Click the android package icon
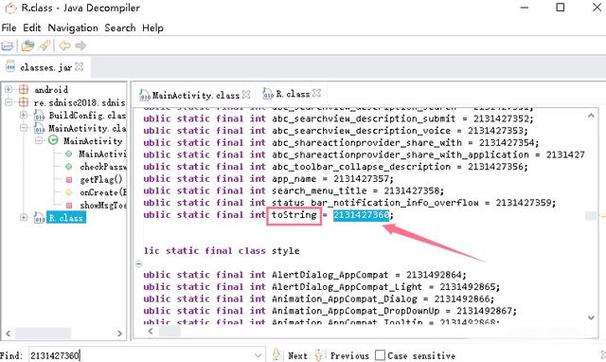 pyautogui.click(x=24, y=90)
